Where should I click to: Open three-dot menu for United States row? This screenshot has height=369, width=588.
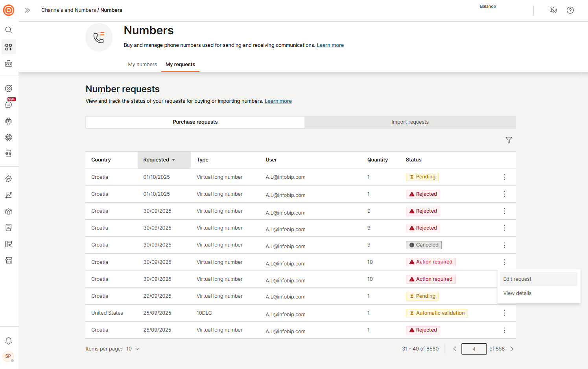504,313
